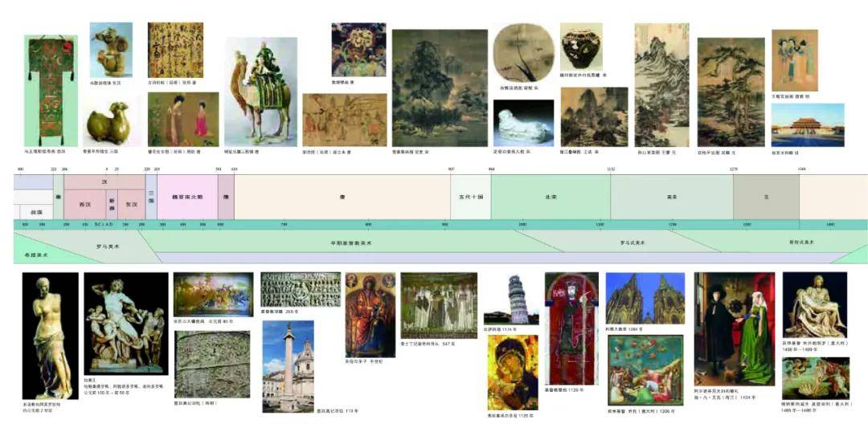Click the 西汉 dynasty segment
Screen dimensions: 868x440
[84, 205]
